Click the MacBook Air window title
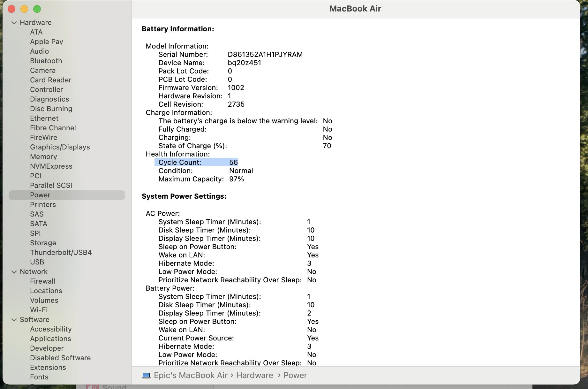This screenshot has height=389, width=588. 355,9
